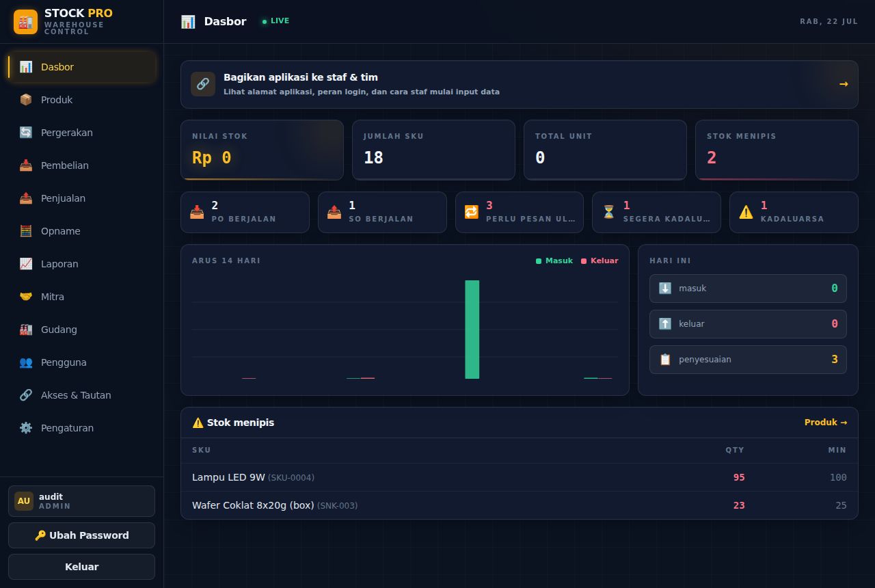The width and height of the screenshot is (875, 588).
Task: Click the Ubah Password button
Action: click(82, 535)
